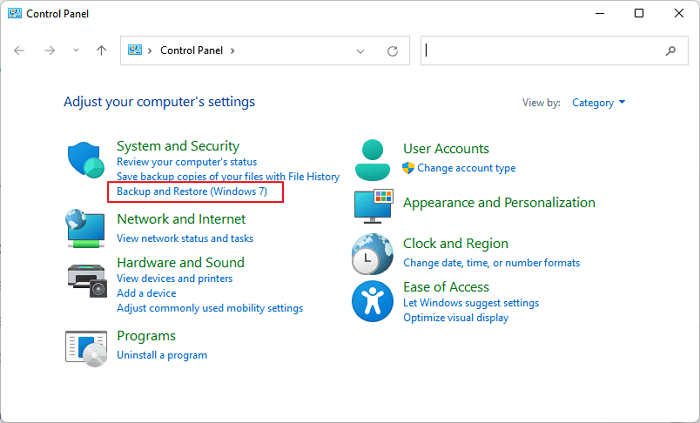Open the View by Category dropdown
700x423 pixels.
[599, 102]
